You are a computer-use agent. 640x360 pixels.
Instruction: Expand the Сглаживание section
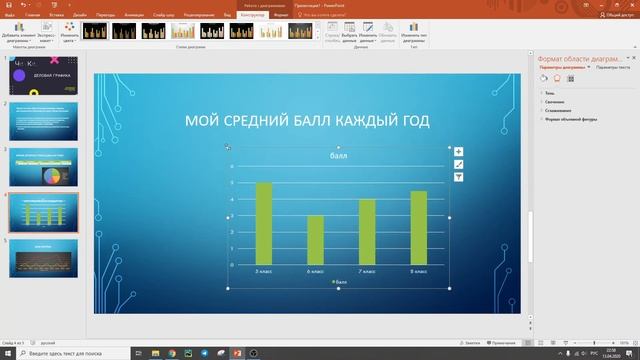[558, 111]
